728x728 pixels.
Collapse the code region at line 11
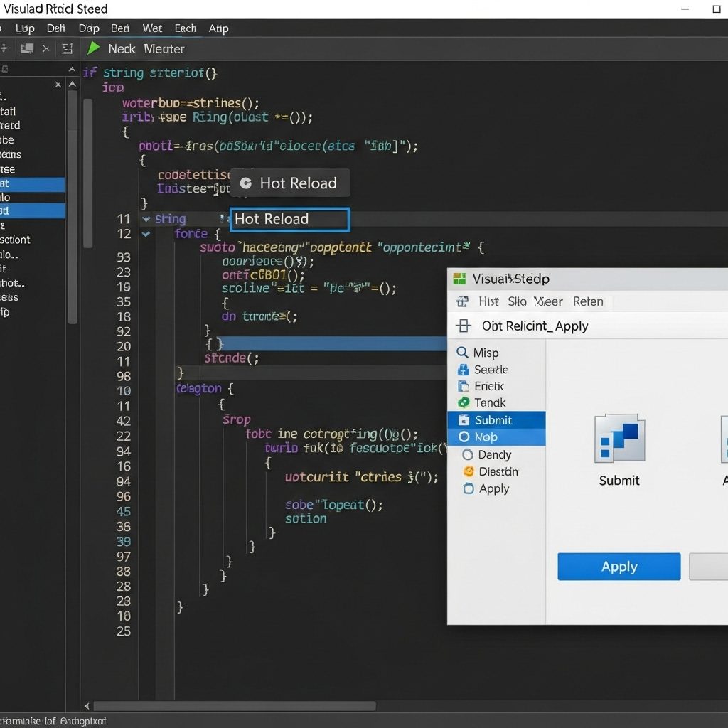click(x=146, y=220)
